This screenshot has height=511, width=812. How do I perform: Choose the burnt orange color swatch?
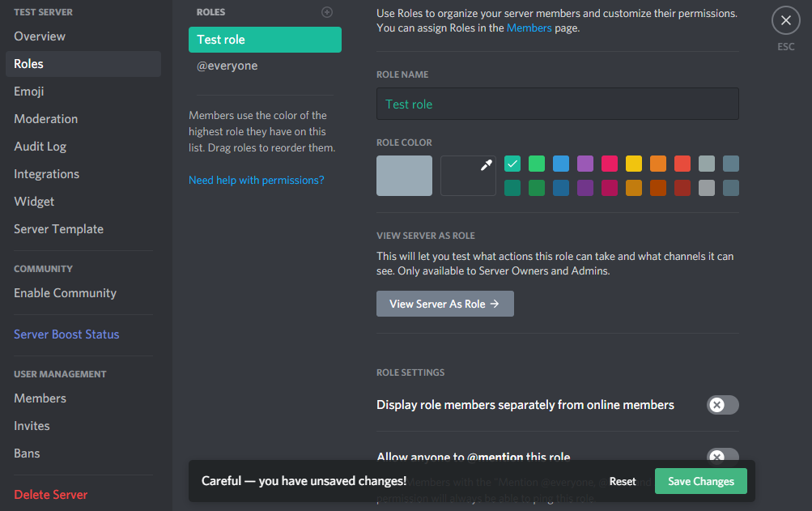[x=658, y=188]
